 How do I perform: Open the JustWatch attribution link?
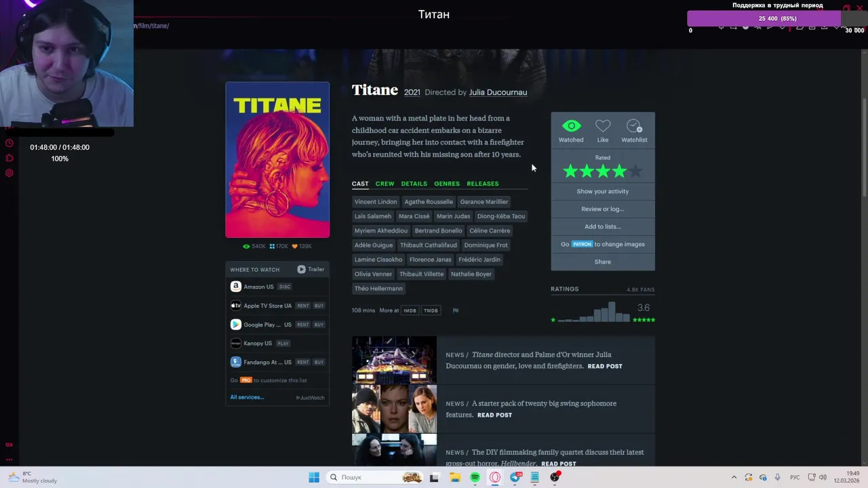pos(311,398)
